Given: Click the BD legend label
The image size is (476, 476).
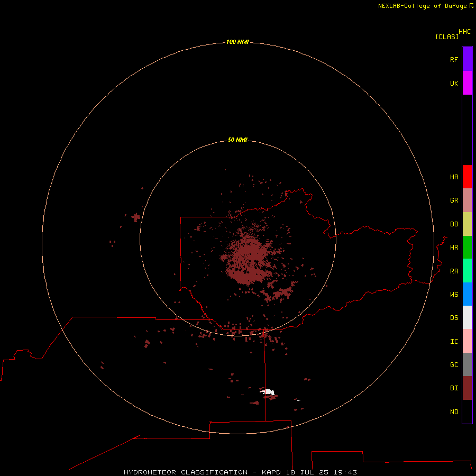Looking at the screenshot, I should pos(454,224).
